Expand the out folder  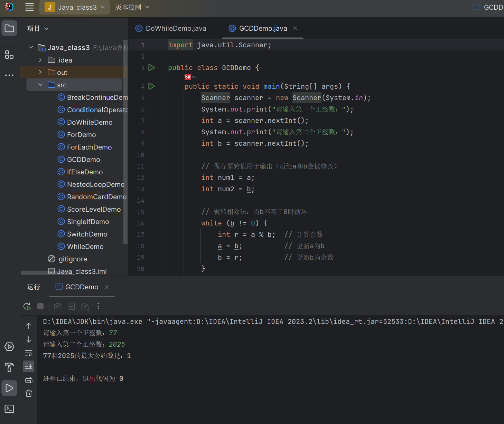(x=40, y=73)
